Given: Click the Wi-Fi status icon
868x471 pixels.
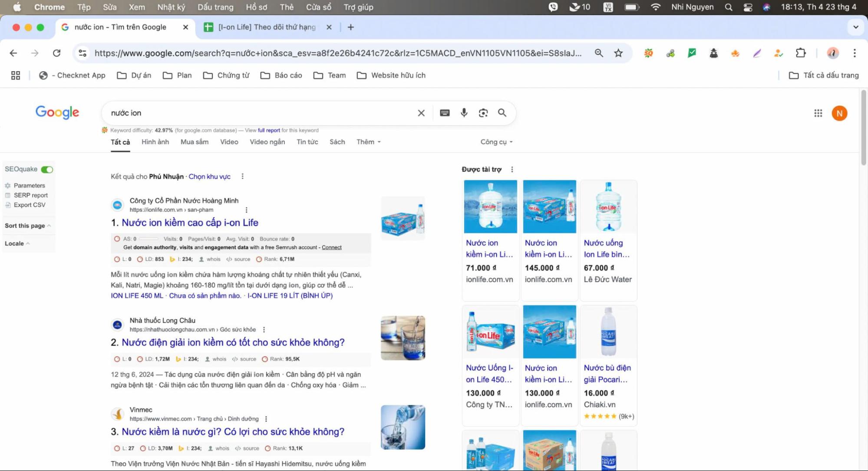Looking at the screenshot, I should tap(656, 7).
